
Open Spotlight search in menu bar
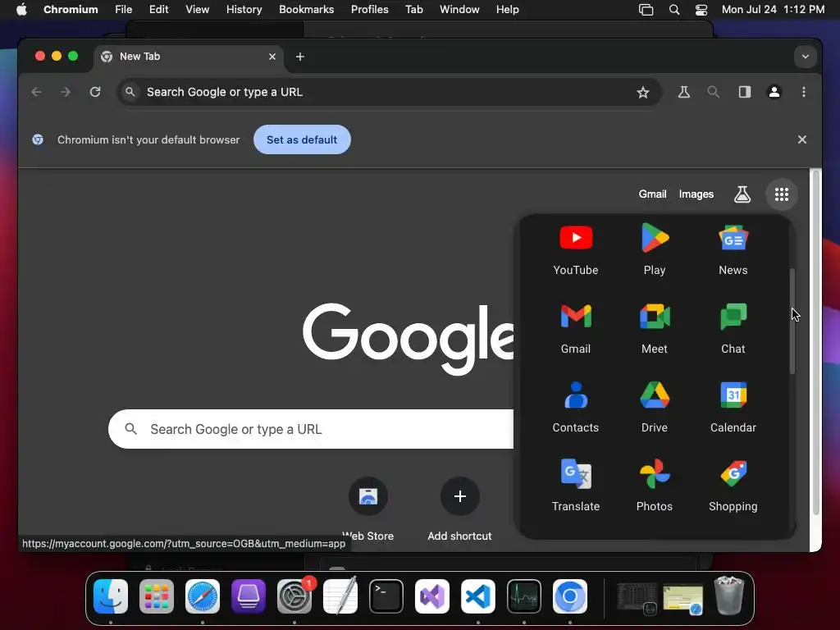[x=674, y=10]
